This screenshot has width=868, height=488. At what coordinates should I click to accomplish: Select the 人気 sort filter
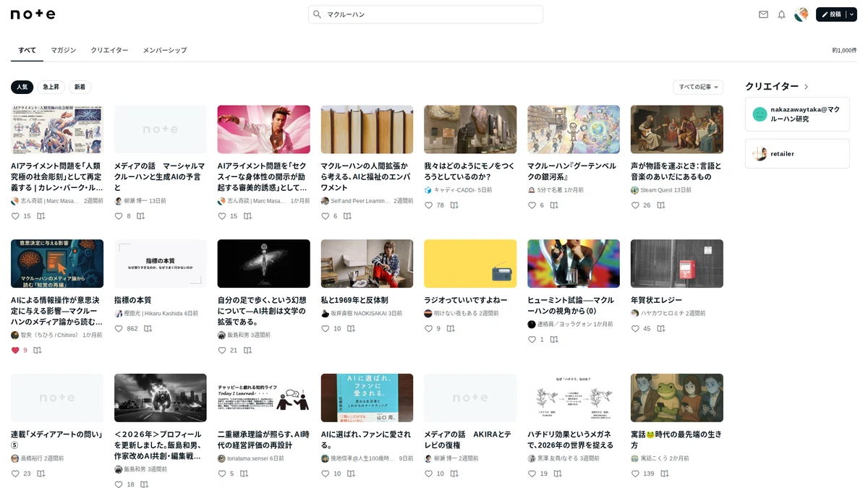(x=22, y=87)
